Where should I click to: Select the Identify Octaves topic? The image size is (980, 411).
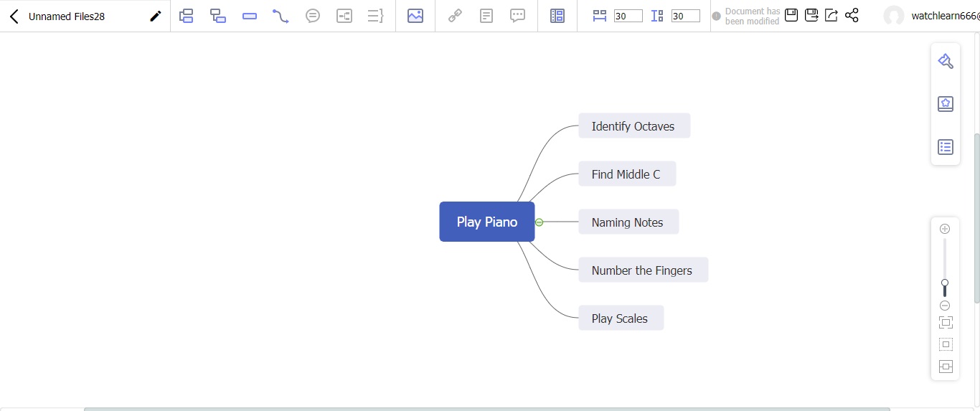tap(633, 126)
